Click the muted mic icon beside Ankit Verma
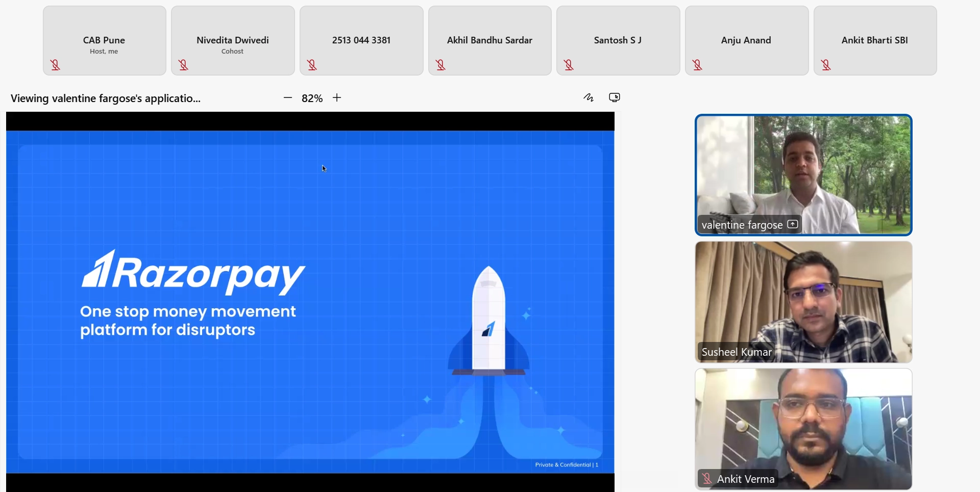This screenshot has width=980, height=492. (x=707, y=479)
